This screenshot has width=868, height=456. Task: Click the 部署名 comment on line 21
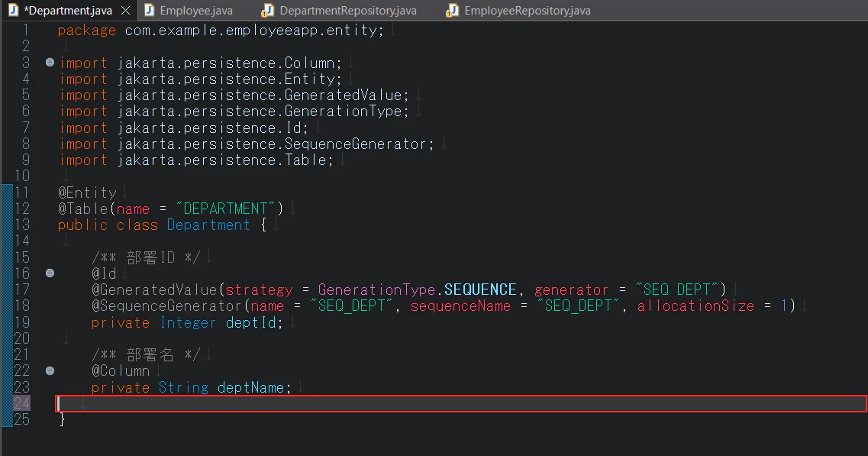click(x=146, y=354)
